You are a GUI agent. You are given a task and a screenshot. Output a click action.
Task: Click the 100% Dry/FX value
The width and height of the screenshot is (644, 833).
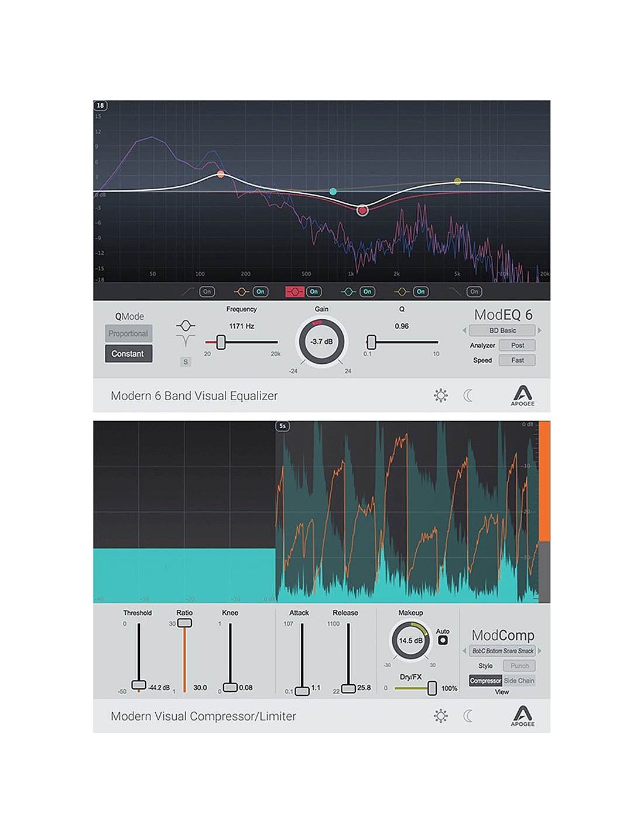[x=449, y=688]
